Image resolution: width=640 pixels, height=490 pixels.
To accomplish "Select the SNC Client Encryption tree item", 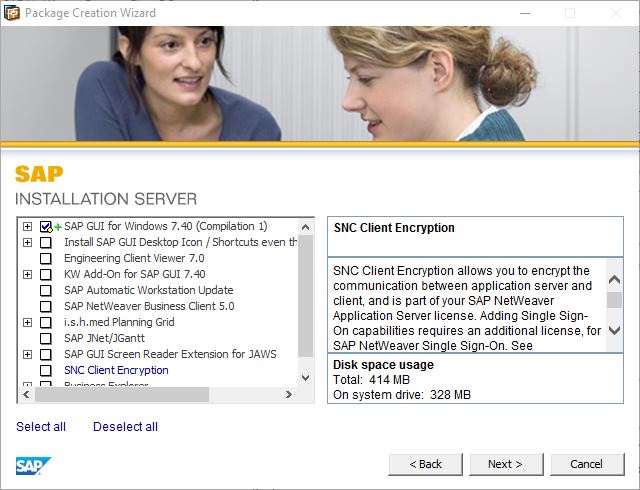I will coord(116,370).
